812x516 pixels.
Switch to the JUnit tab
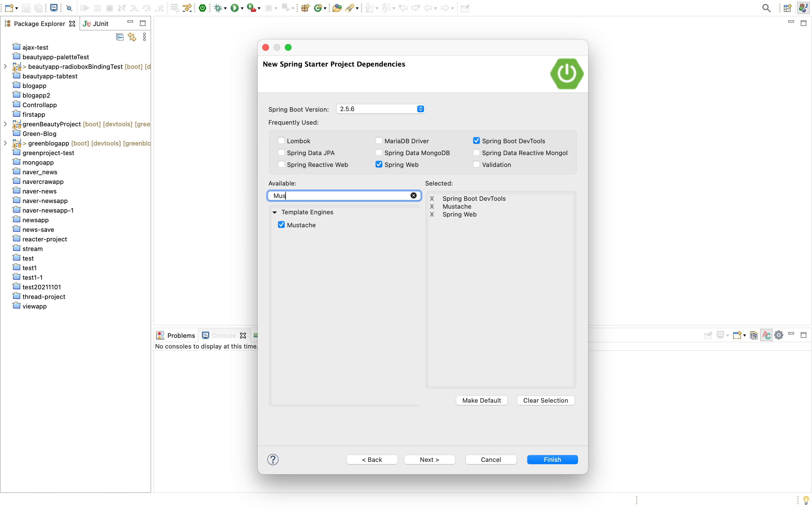pyautogui.click(x=96, y=24)
